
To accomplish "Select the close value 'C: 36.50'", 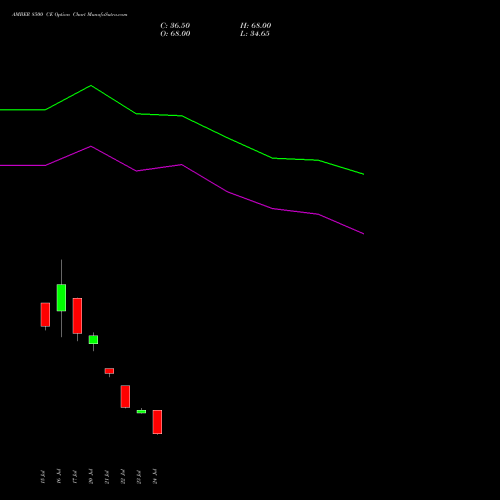I will [x=175, y=26].
